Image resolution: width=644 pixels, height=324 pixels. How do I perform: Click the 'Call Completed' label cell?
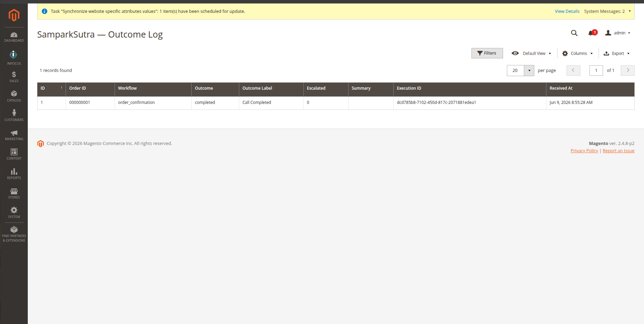tap(271, 103)
